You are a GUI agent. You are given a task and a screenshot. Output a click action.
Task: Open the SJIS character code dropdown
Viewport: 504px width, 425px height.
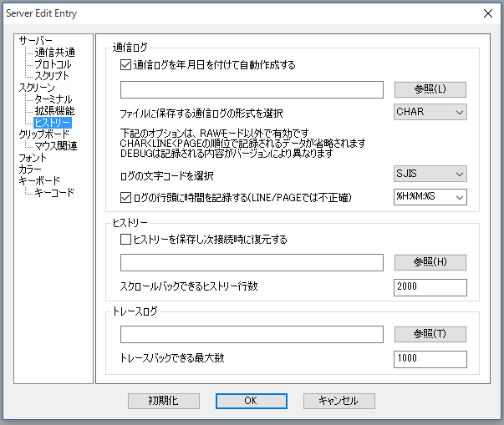click(430, 174)
